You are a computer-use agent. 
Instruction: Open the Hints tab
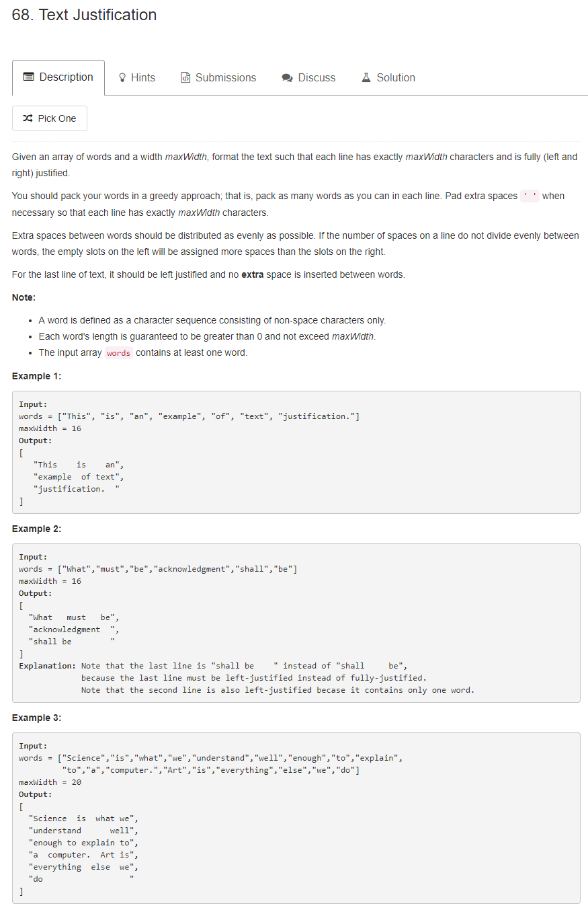pyautogui.click(x=137, y=78)
